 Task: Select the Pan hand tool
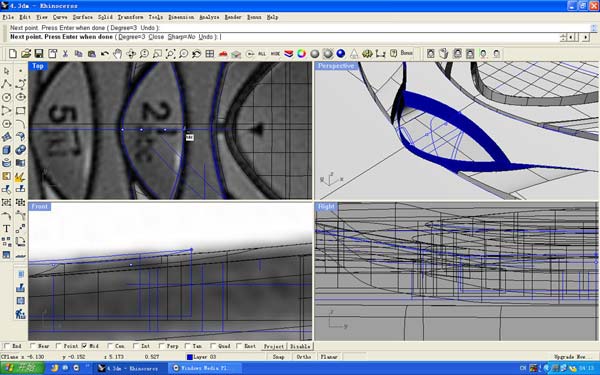pyautogui.click(x=117, y=54)
